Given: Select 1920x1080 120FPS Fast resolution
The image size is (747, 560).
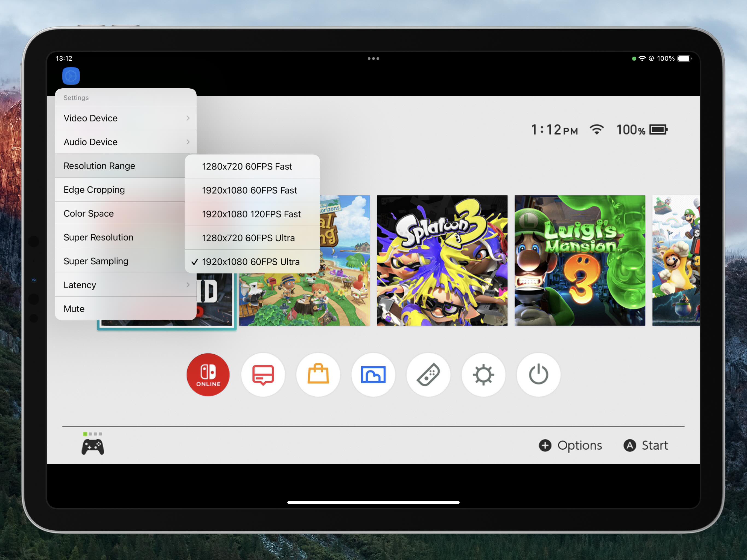Looking at the screenshot, I should (252, 214).
